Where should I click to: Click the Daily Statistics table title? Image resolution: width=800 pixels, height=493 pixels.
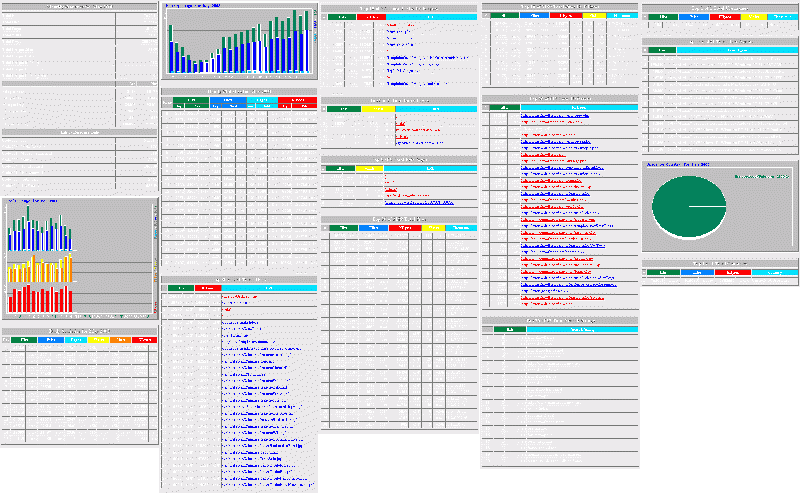pos(80,330)
